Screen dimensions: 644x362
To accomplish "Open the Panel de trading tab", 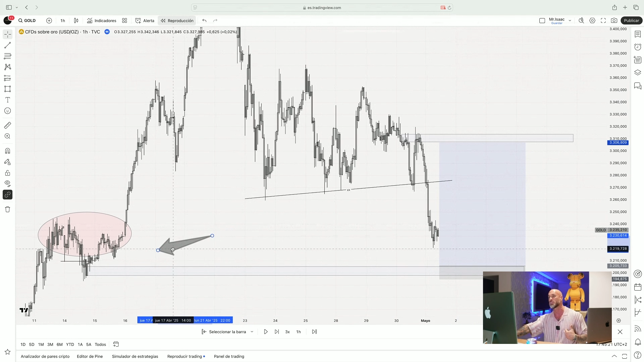I will click(x=229, y=356).
